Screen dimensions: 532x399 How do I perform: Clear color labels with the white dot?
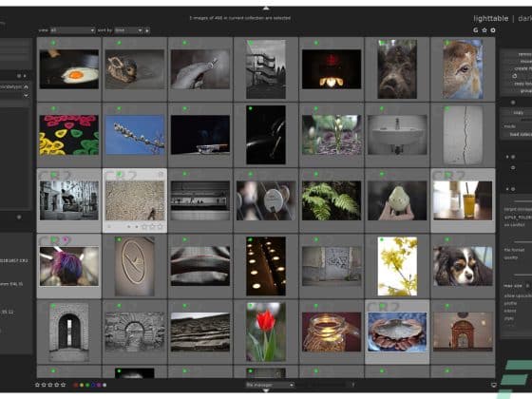tap(104, 385)
